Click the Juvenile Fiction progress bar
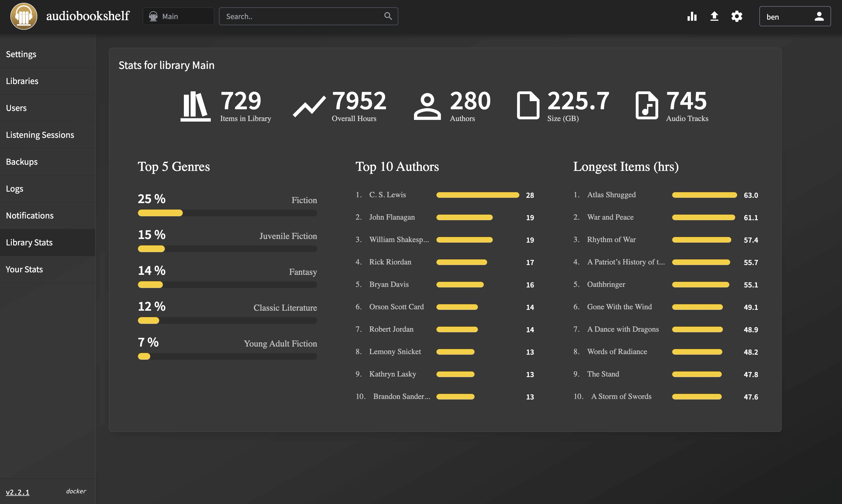The image size is (842, 504). click(227, 249)
